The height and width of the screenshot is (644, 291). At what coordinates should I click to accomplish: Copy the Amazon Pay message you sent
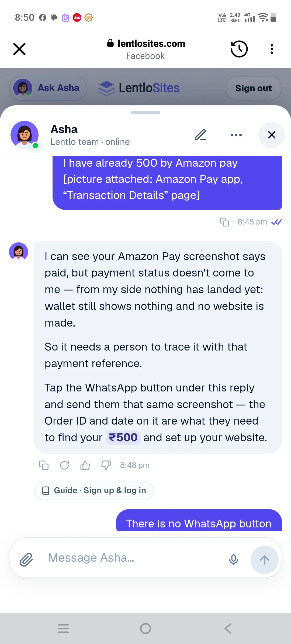(224, 222)
